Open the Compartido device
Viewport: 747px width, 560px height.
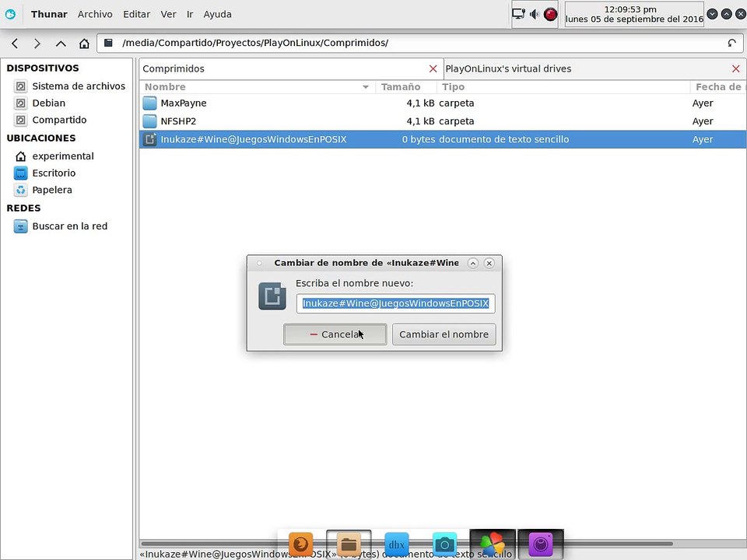tap(51, 120)
